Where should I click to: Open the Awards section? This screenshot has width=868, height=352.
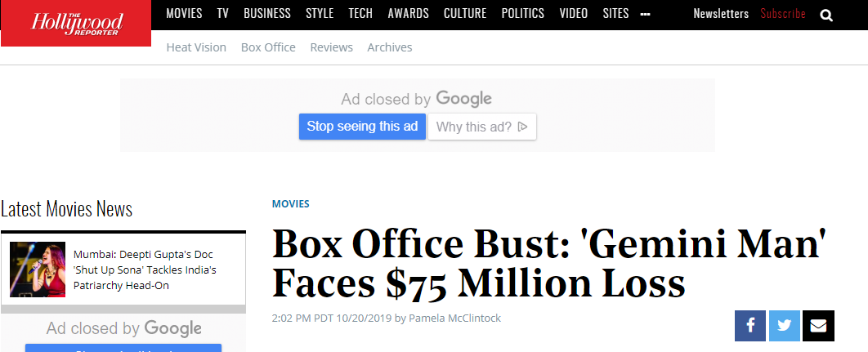[x=409, y=13]
